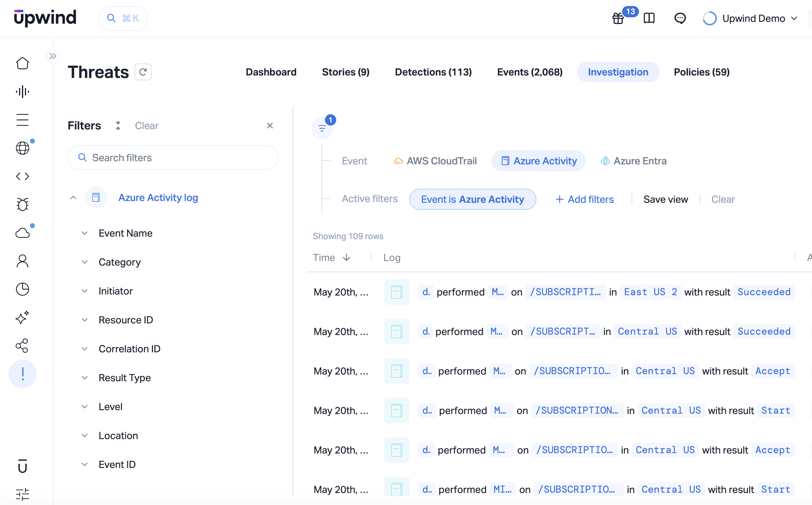Switch to the Stories (9) tab
The image size is (812, 505).
[346, 72]
